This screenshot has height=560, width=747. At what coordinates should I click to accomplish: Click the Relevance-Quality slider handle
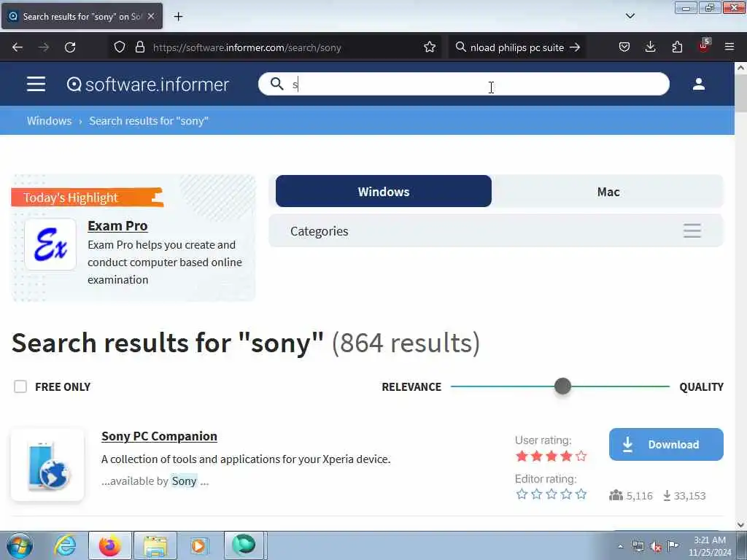click(x=562, y=386)
